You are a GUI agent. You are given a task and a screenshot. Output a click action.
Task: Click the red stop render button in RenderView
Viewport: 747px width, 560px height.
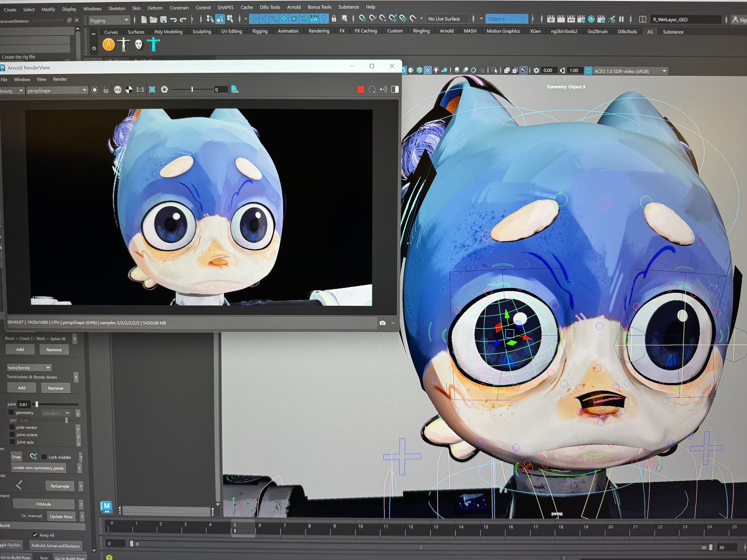click(361, 90)
